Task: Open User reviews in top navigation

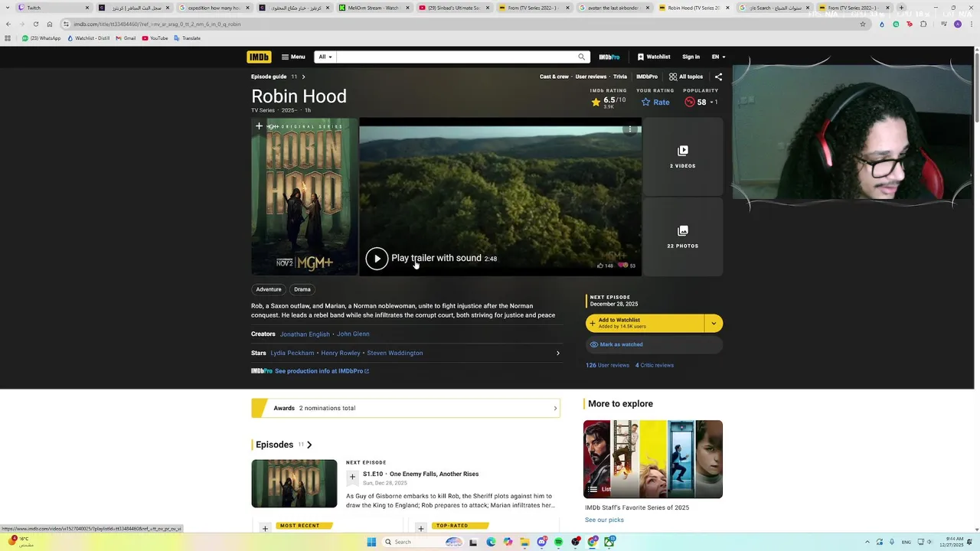Action: 591,77
